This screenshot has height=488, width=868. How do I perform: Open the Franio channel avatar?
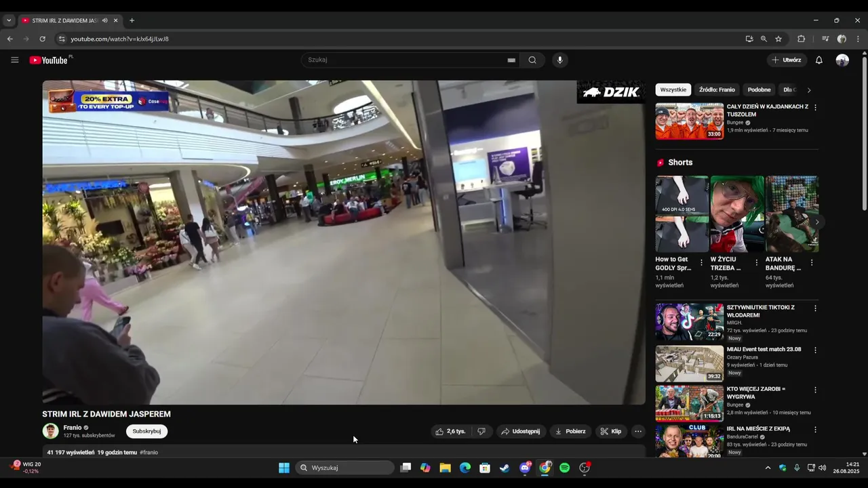[x=50, y=431]
